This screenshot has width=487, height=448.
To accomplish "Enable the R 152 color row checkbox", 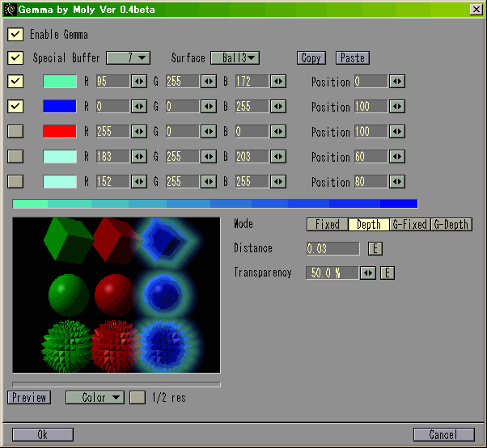I will (x=15, y=182).
